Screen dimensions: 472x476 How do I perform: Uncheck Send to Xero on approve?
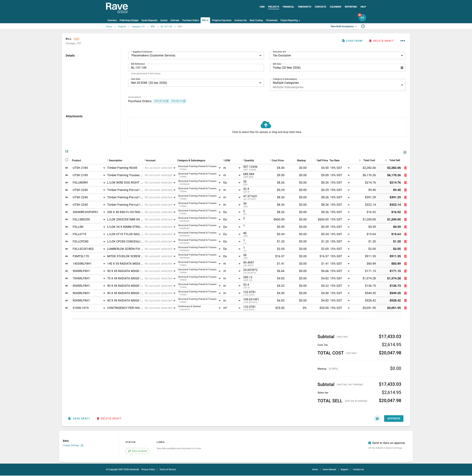click(x=369, y=443)
